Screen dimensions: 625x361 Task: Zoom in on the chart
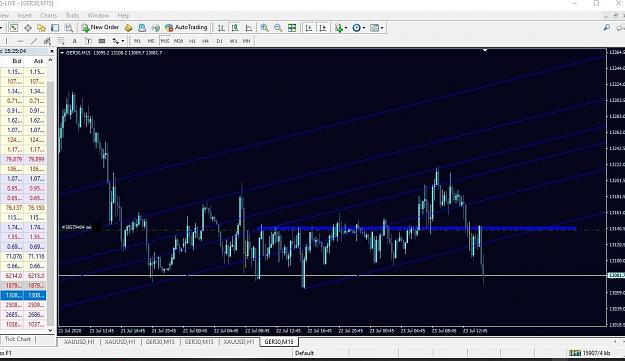(264, 28)
